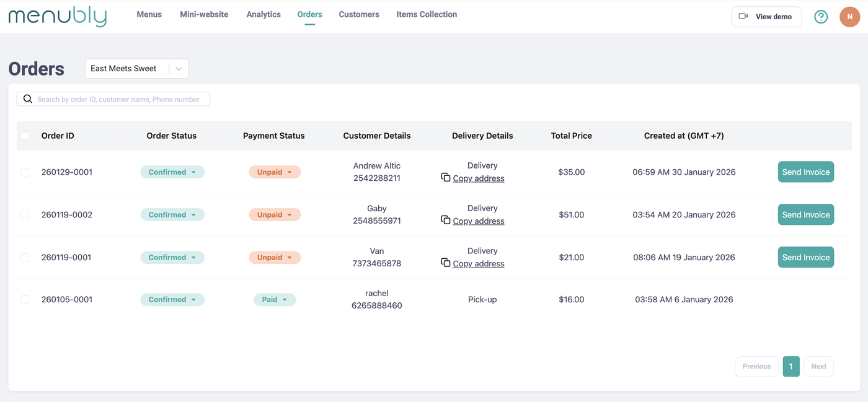This screenshot has height=402, width=868.
Task: Select all orders with header checkbox
Action: 25,136
